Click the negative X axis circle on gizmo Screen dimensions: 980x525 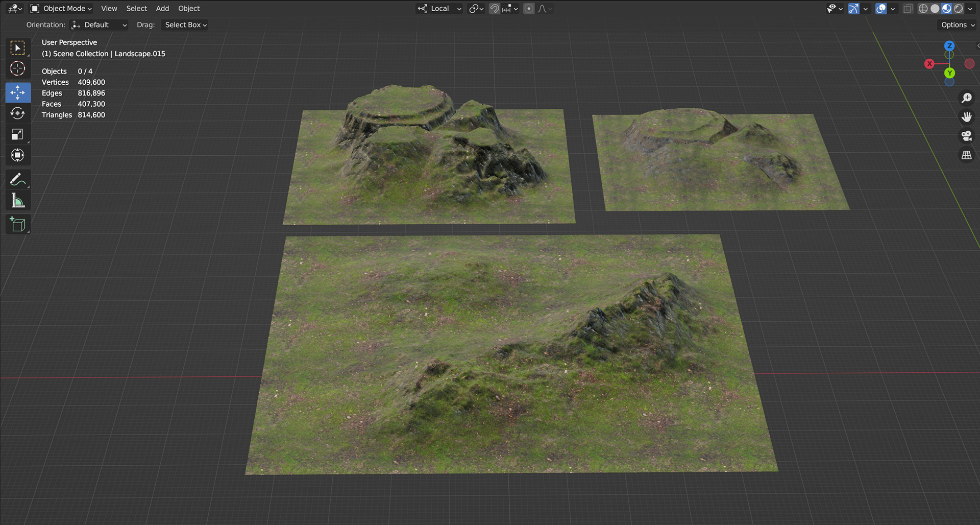969,64
